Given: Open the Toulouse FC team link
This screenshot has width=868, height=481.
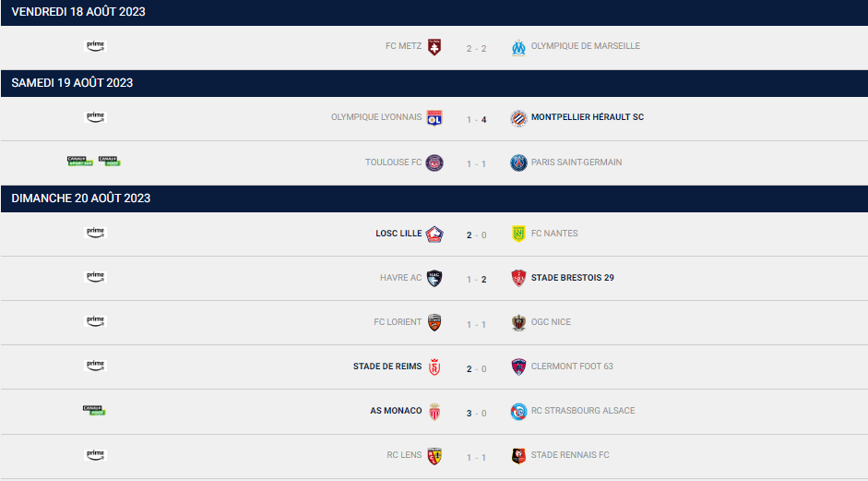Looking at the screenshot, I should coord(393,162).
